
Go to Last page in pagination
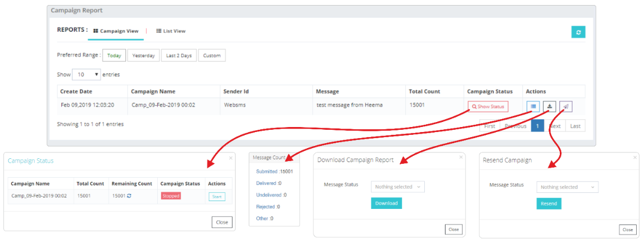tap(575, 126)
